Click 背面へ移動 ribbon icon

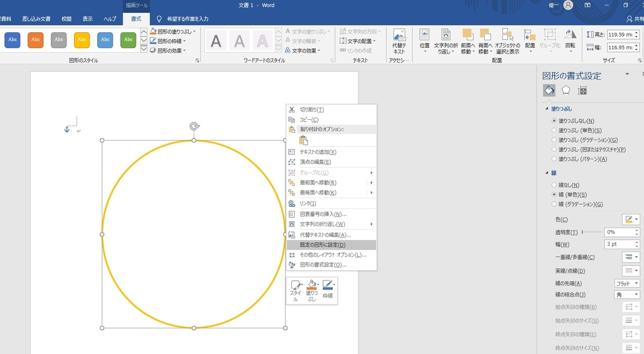tap(485, 41)
